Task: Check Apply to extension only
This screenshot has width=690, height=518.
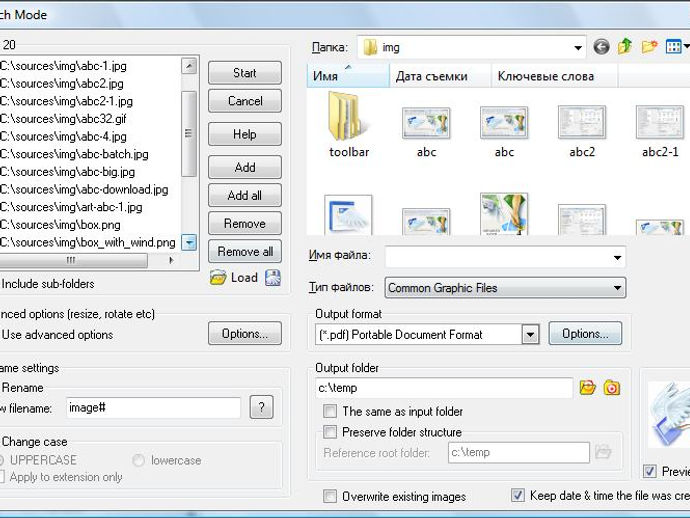Action: pos(2,477)
